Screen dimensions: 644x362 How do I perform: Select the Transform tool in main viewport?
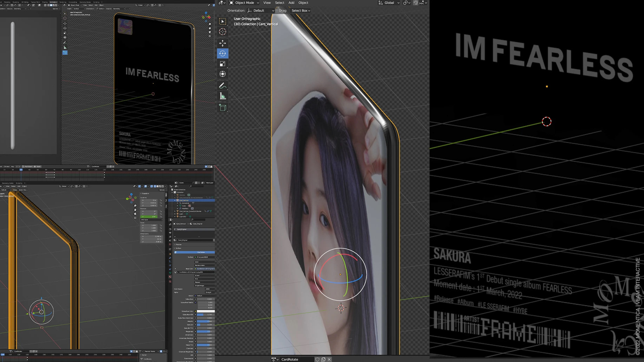pyautogui.click(x=223, y=74)
